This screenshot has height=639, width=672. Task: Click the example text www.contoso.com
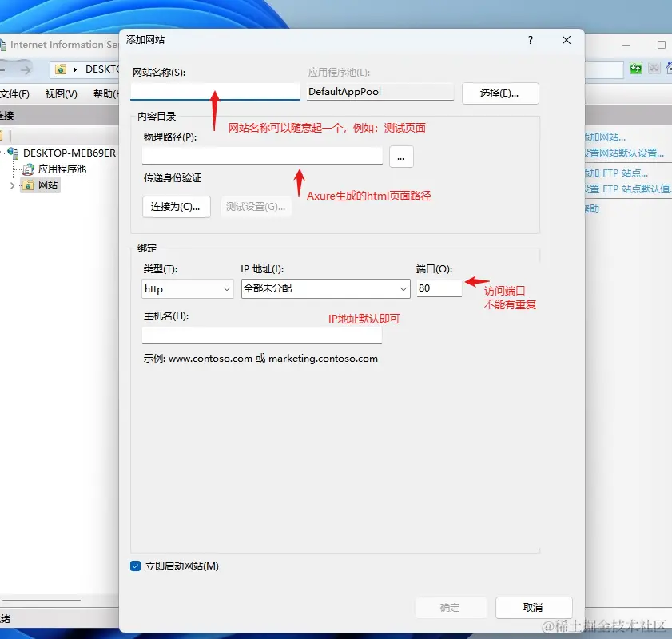tap(210, 359)
